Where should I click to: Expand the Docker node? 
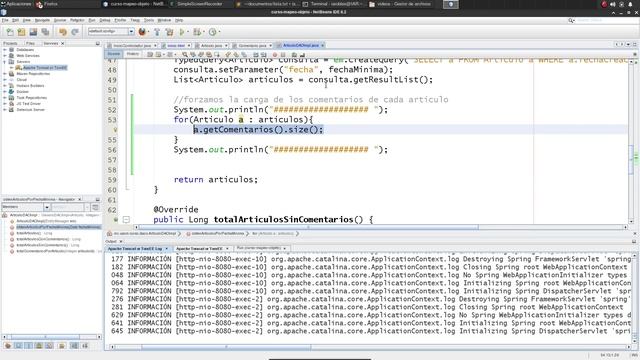5,92
